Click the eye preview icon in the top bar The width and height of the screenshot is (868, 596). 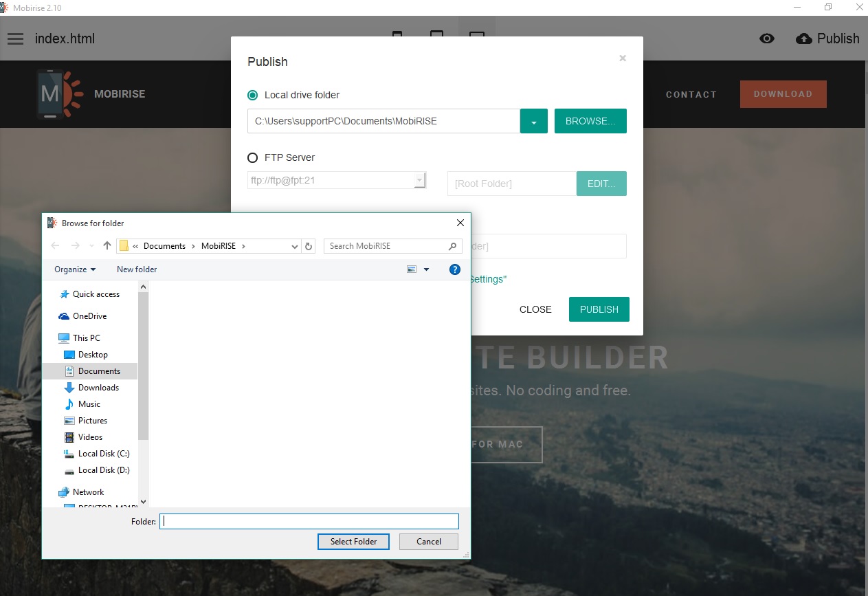767,38
